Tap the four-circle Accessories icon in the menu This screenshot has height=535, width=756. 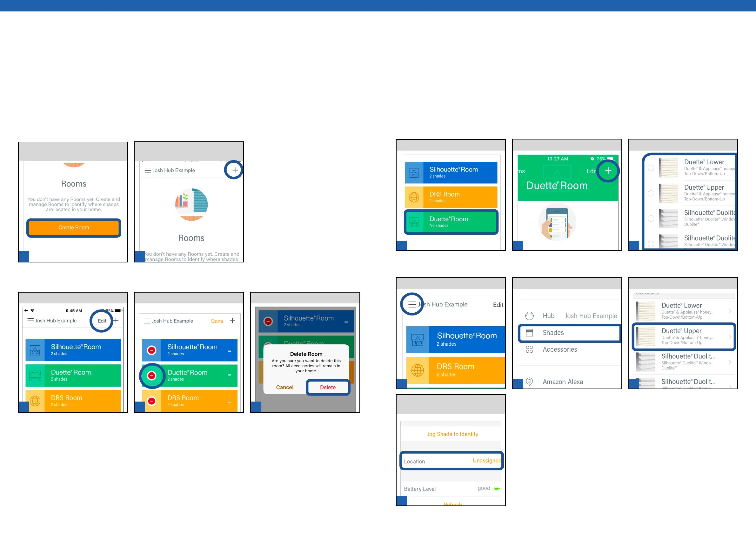coord(530,349)
